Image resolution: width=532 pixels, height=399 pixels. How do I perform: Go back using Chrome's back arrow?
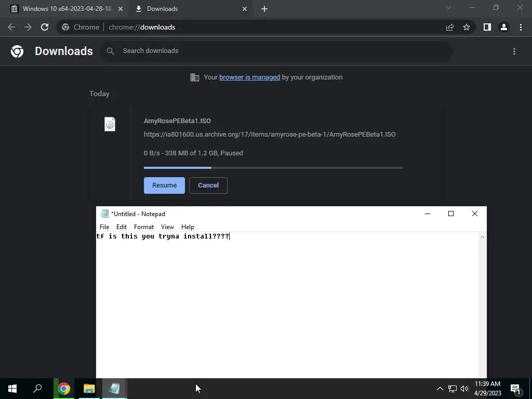click(x=11, y=27)
